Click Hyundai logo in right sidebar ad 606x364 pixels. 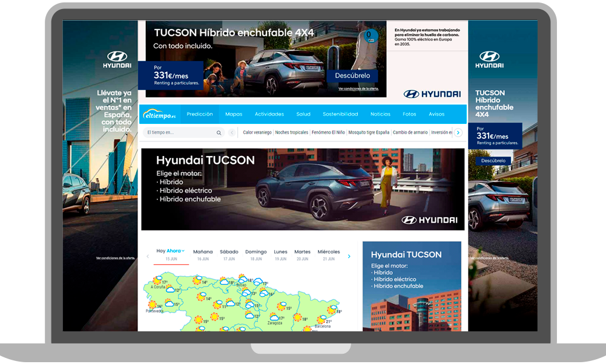[x=489, y=59]
